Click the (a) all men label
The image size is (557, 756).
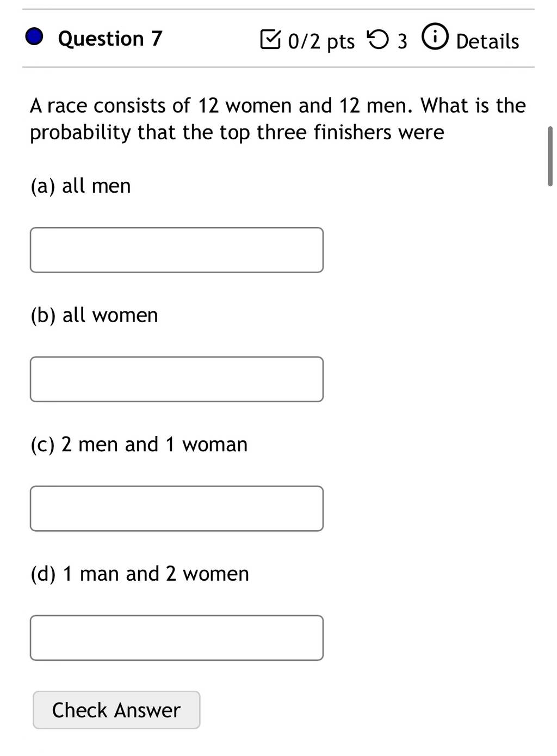(x=81, y=186)
